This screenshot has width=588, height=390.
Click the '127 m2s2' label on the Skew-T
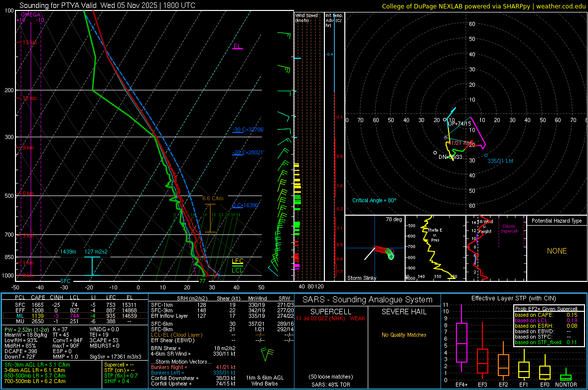pyautogui.click(x=96, y=252)
